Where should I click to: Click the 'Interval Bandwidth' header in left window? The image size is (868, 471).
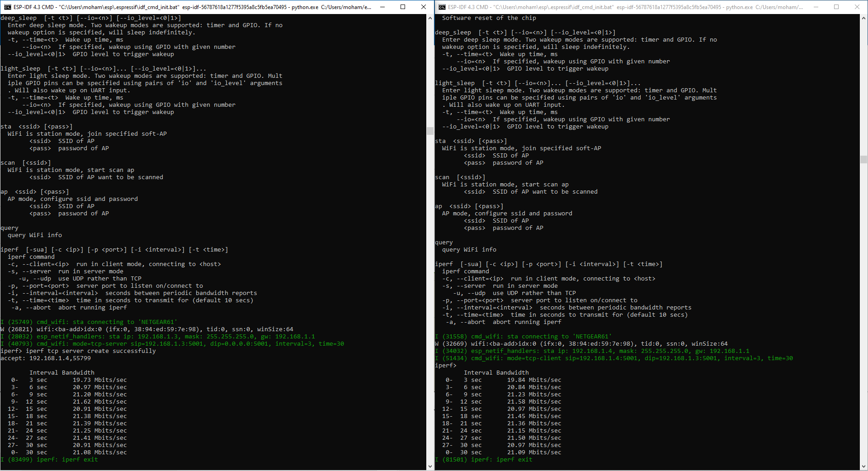(x=62, y=373)
